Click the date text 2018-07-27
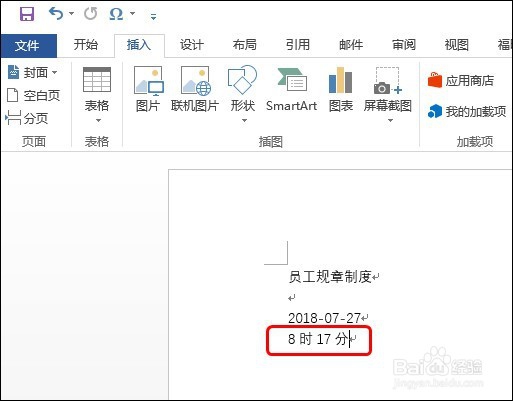The image size is (513, 401). click(325, 318)
